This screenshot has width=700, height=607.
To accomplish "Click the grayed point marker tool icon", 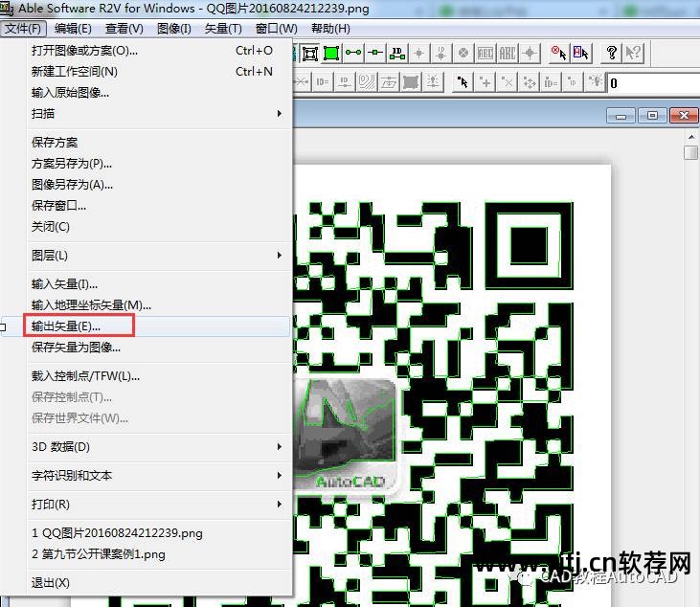I will pos(418,54).
